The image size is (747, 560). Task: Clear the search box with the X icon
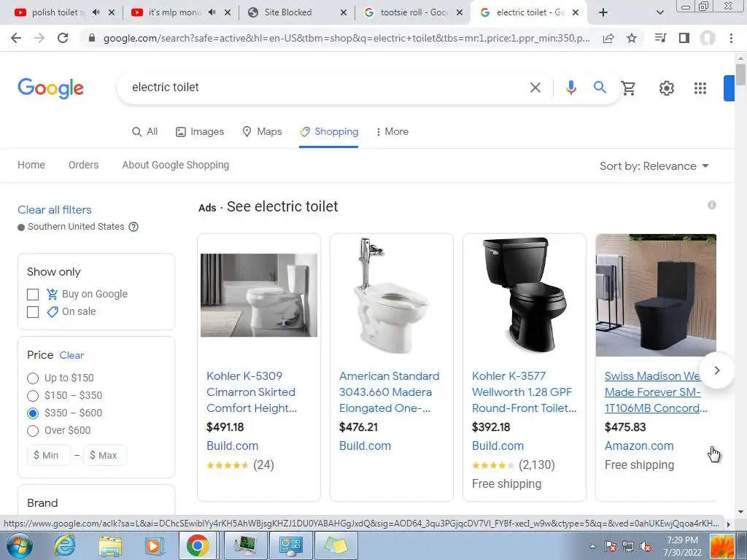(x=535, y=87)
